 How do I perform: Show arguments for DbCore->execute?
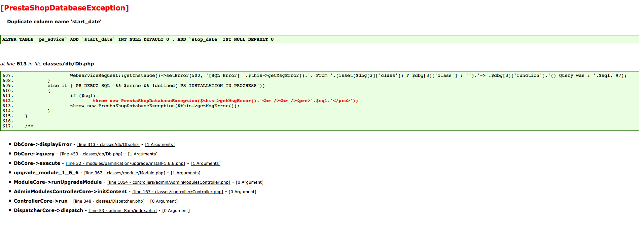206,164
